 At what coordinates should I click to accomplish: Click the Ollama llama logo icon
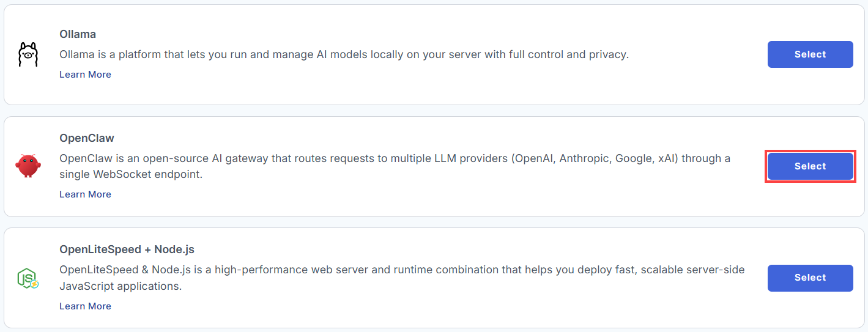(x=28, y=54)
